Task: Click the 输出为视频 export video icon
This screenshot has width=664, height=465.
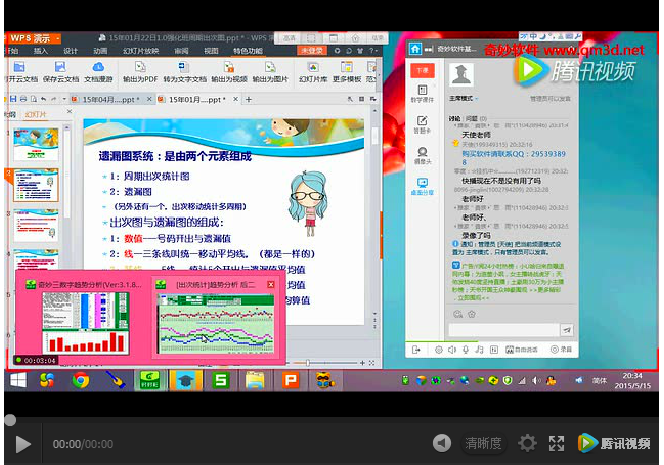Action: coord(229,73)
